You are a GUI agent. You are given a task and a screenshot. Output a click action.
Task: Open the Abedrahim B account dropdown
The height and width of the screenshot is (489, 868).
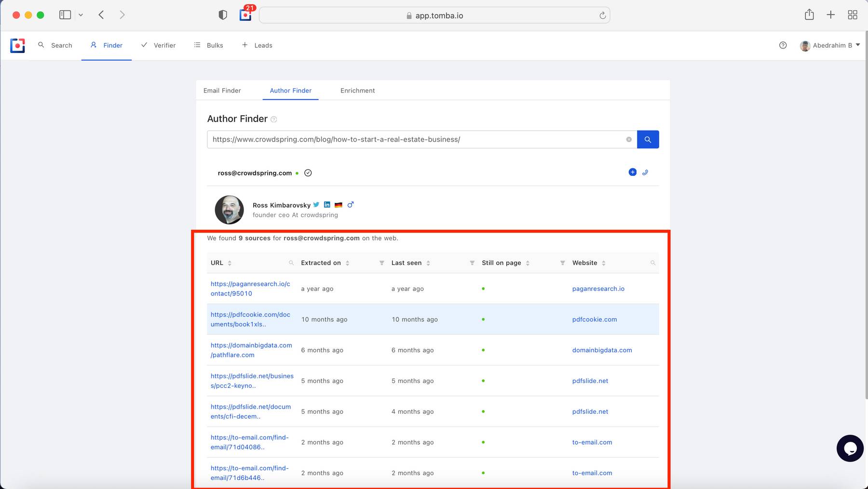pyautogui.click(x=830, y=45)
